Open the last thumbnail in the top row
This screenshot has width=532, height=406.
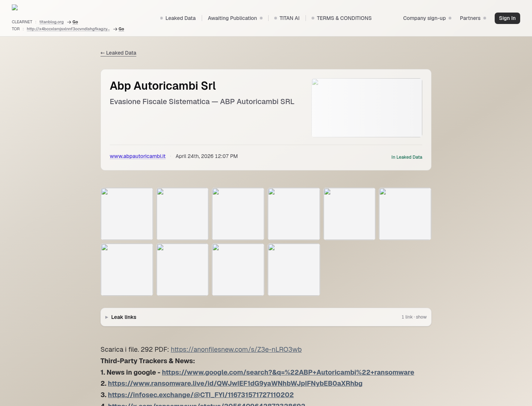point(405,214)
